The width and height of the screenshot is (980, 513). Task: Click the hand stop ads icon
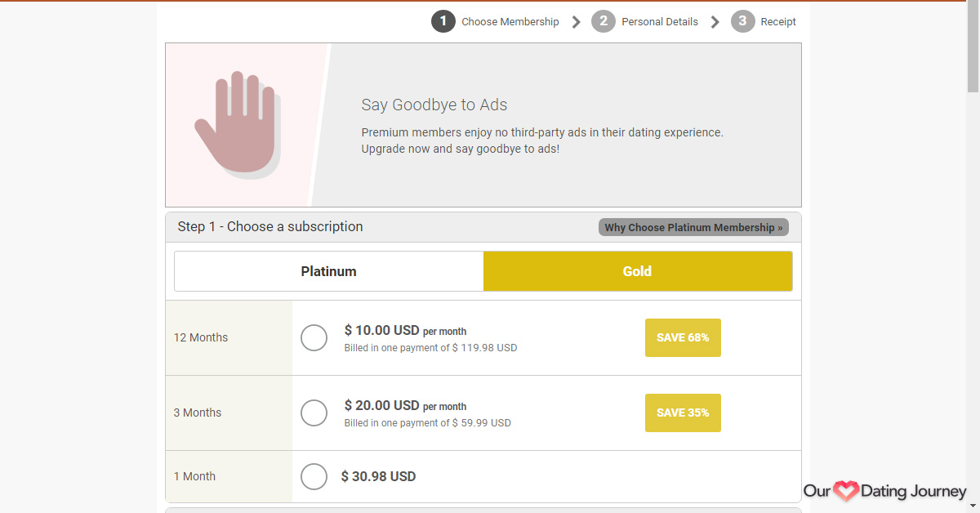[237, 125]
